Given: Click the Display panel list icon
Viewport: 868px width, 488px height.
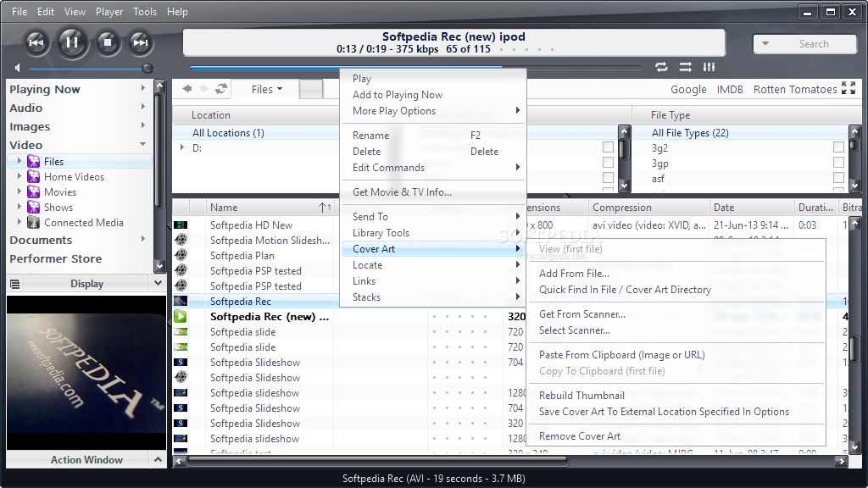Looking at the screenshot, I should [15, 284].
